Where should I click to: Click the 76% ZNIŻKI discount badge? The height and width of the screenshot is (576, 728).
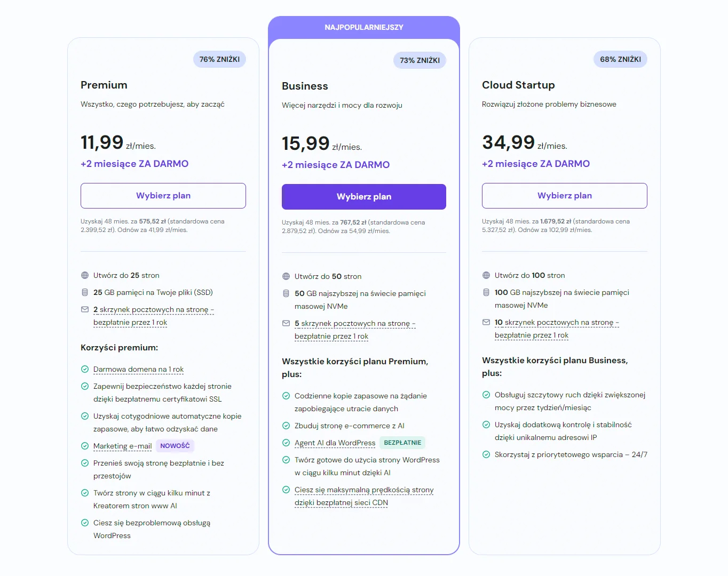219,59
